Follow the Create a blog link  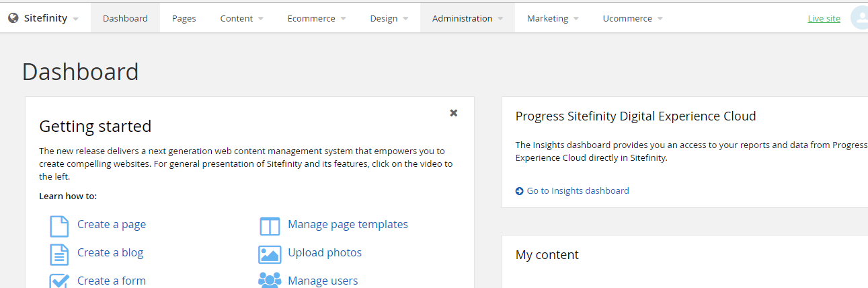(x=110, y=253)
